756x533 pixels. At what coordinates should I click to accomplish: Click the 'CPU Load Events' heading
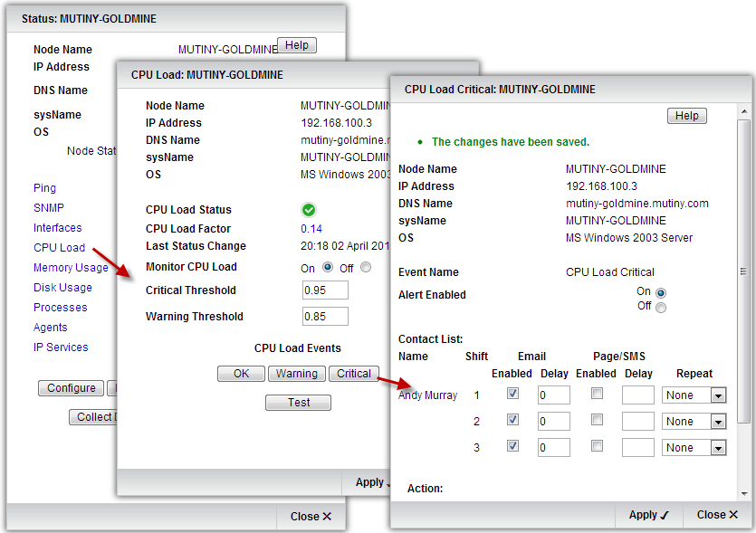pyautogui.click(x=298, y=348)
